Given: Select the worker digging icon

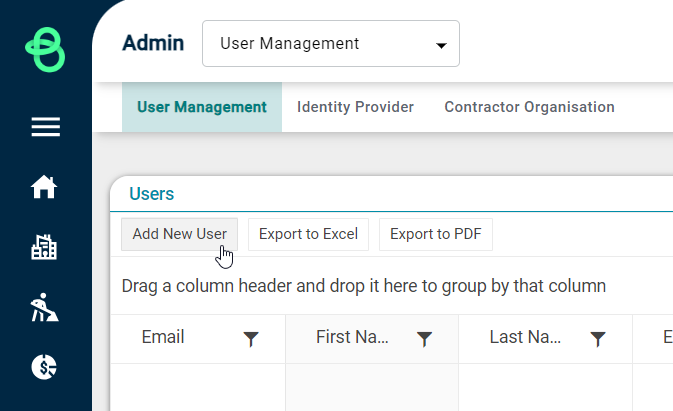Looking at the screenshot, I should pos(44,307).
